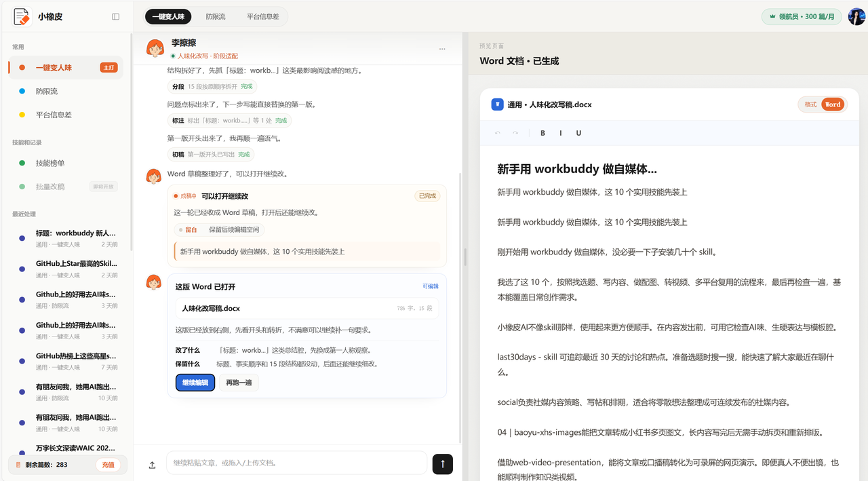The width and height of the screenshot is (868, 481).
Task: Redo the edit in the document toolbar
Action: click(515, 133)
